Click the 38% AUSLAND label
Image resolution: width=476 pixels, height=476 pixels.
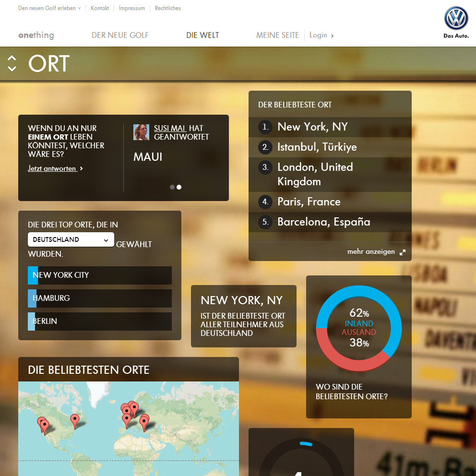pos(359,338)
